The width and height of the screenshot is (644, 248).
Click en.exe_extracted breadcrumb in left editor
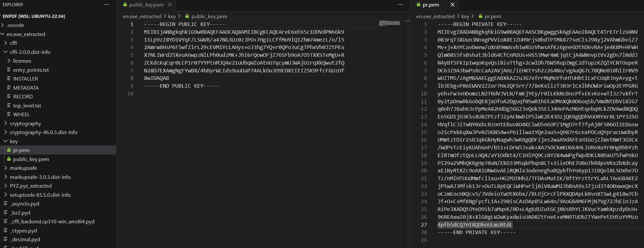(x=142, y=16)
